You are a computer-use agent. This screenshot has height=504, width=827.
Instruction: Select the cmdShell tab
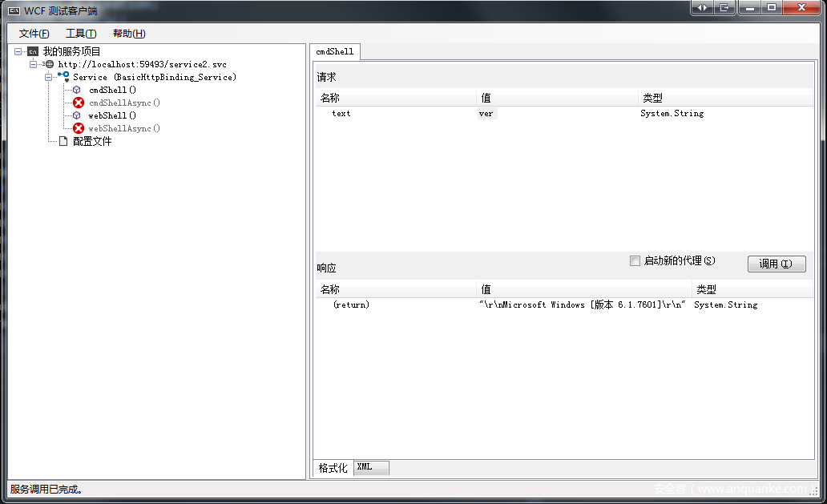(335, 51)
